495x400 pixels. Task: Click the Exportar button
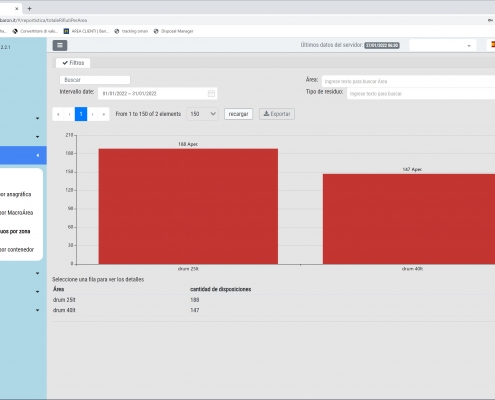[277, 114]
